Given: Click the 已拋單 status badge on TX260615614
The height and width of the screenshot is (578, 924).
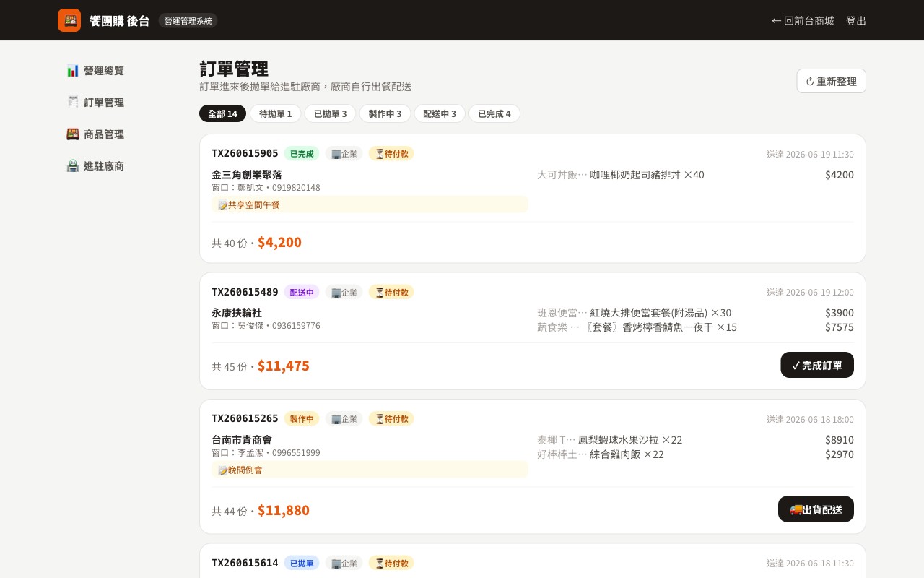Looking at the screenshot, I should (x=302, y=563).
